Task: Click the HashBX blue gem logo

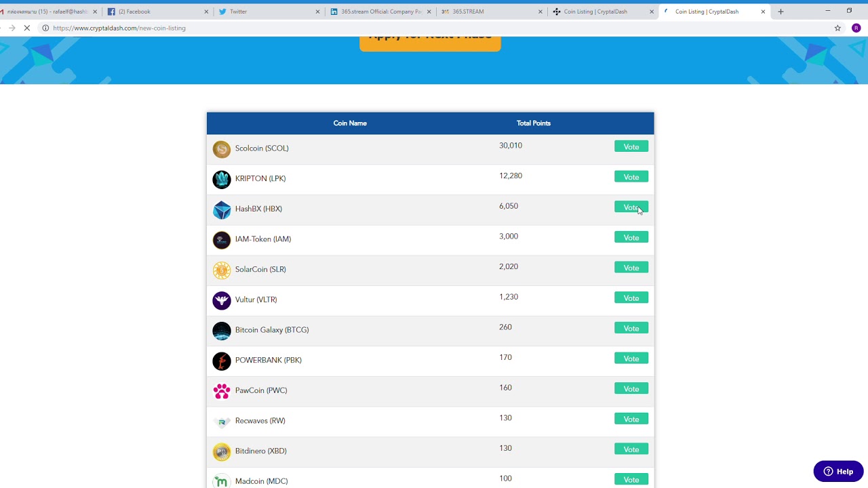Action: pos(222,209)
